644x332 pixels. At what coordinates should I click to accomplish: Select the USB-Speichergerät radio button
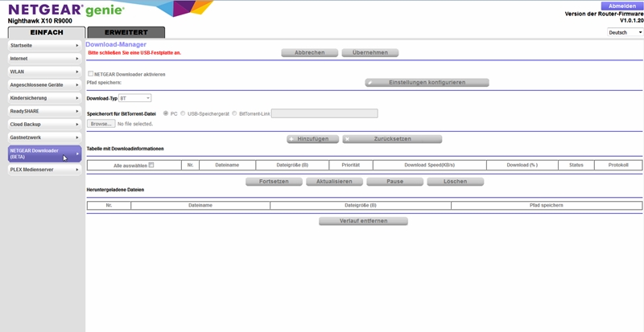click(183, 113)
